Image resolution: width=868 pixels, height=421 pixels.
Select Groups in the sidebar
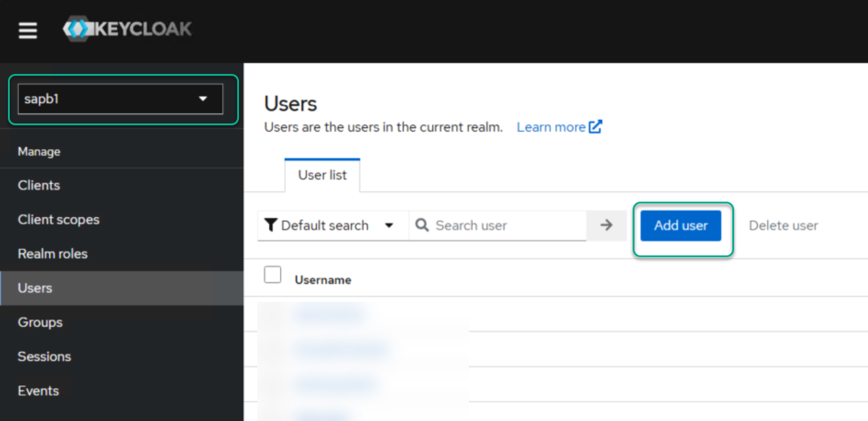tap(40, 322)
